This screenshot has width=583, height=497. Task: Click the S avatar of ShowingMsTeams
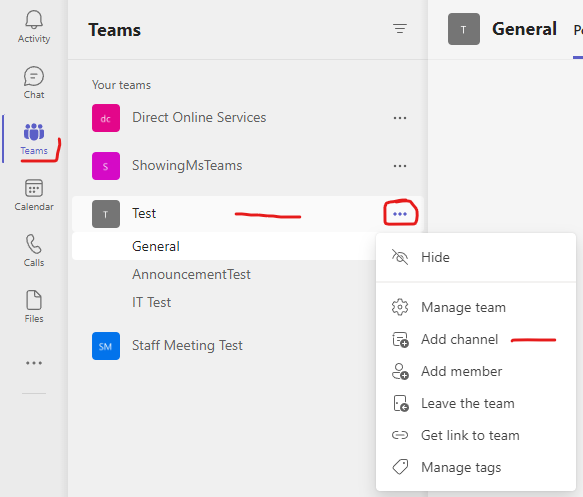tap(106, 166)
